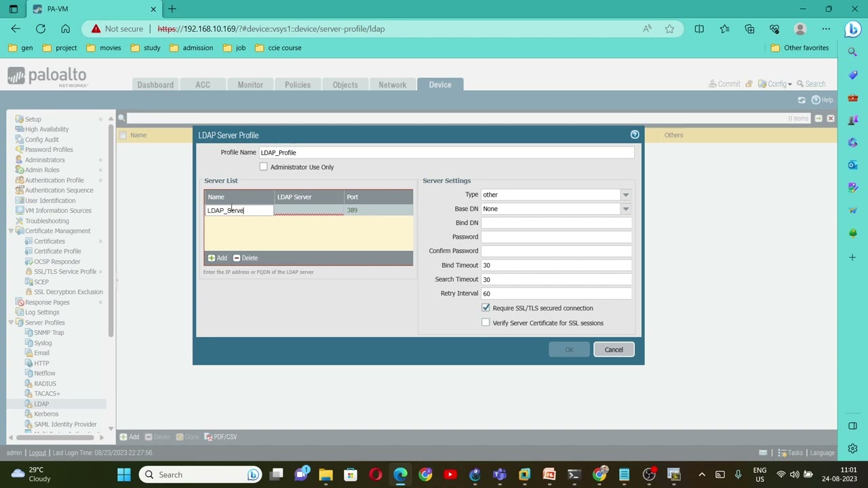Select the Network tab
The height and width of the screenshot is (488, 868).
(393, 85)
